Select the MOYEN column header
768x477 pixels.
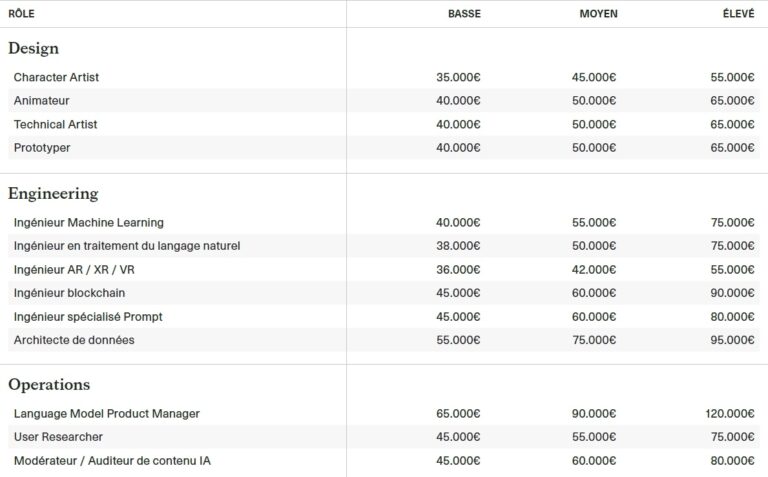[x=598, y=14]
